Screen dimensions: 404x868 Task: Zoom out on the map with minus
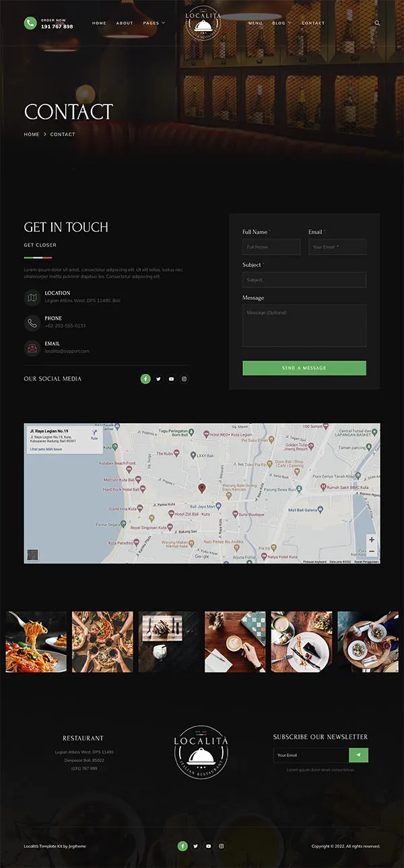[x=372, y=551]
